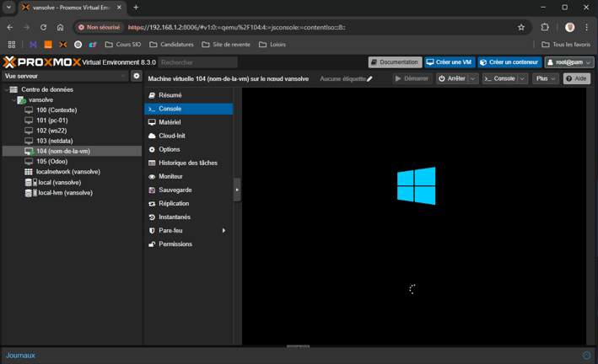This screenshot has height=364, width=598.
Task: Collapse the Centre de données tree node
Action: tap(7, 90)
